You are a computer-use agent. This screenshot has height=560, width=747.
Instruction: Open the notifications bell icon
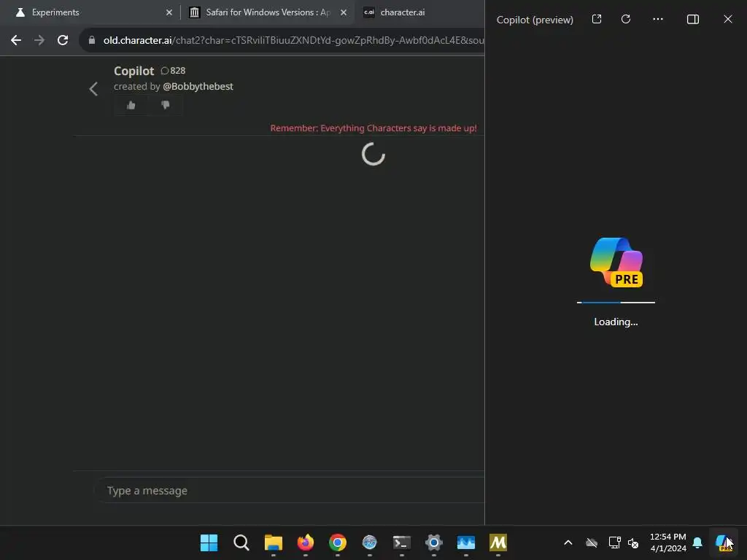697,542
